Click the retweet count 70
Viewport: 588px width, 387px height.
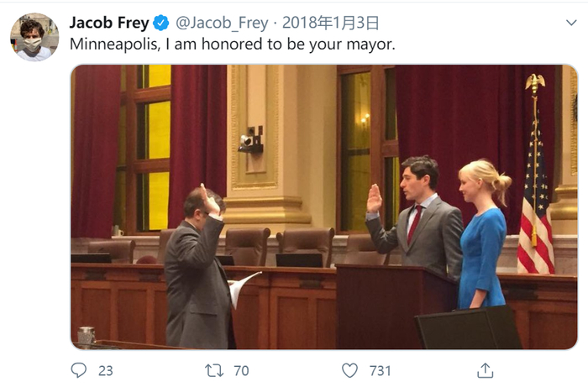point(241,370)
